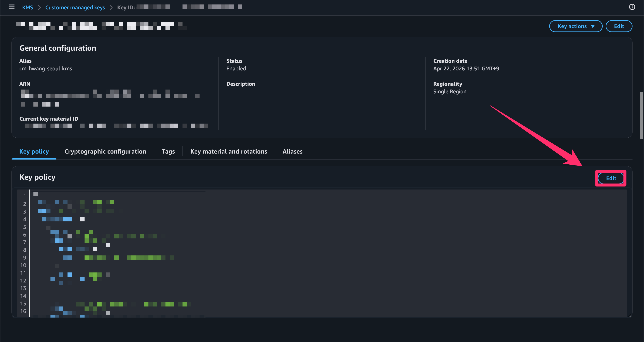
Task: Open the Key actions dropdown
Action: [575, 26]
